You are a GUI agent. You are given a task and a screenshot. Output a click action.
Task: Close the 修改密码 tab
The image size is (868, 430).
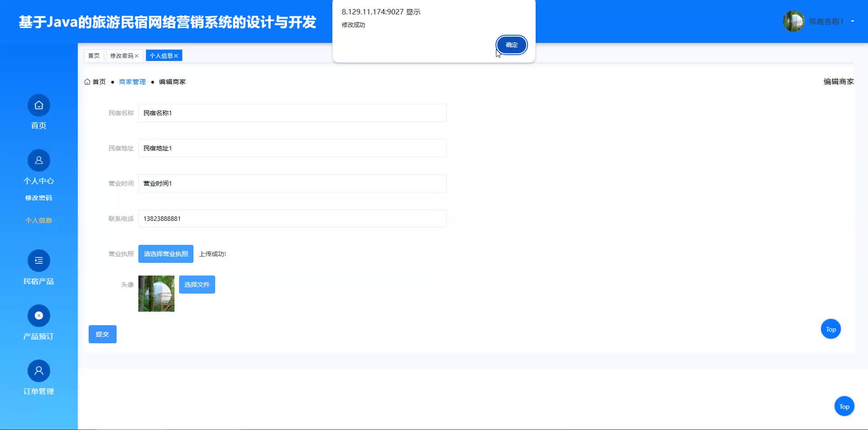(137, 56)
